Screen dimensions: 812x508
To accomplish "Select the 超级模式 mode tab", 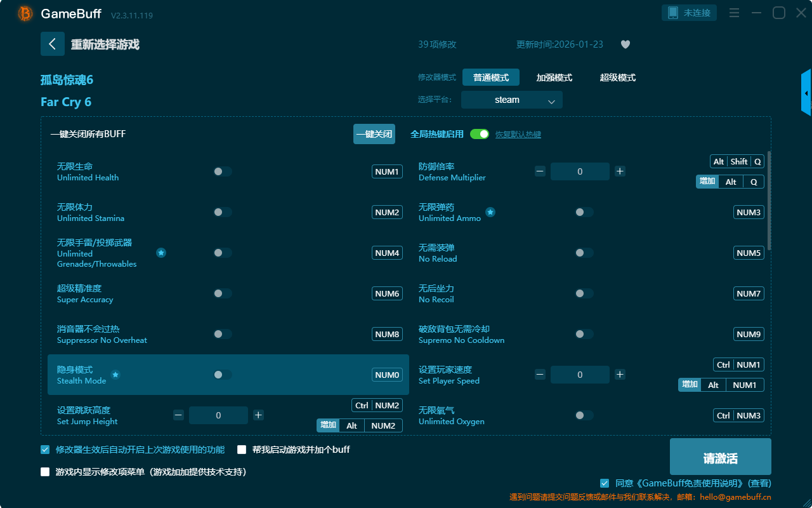I will [x=617, y=77].
